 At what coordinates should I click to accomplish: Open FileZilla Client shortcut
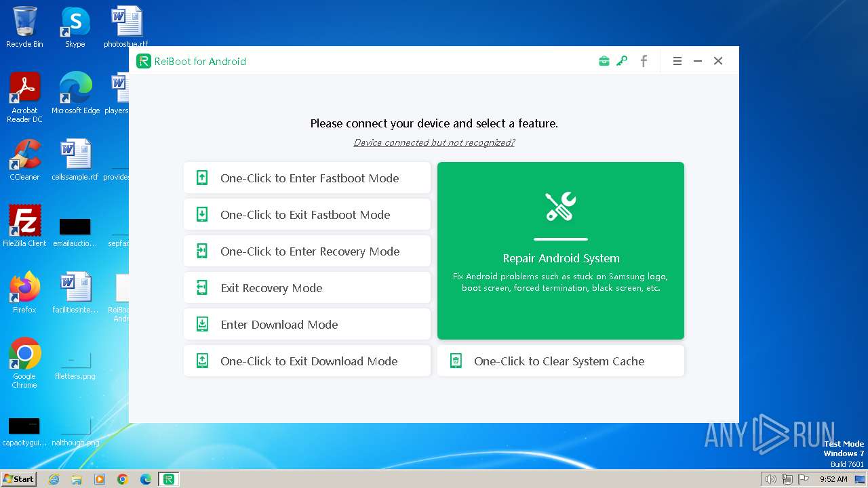24,226
